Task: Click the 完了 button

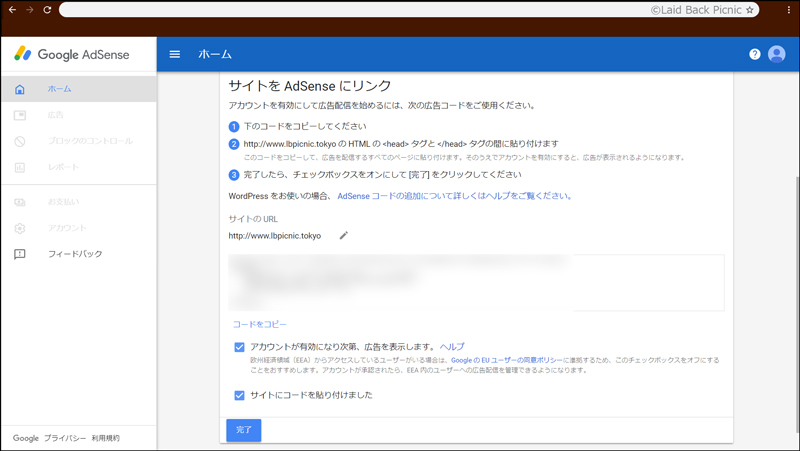Action: coord(244,430)
